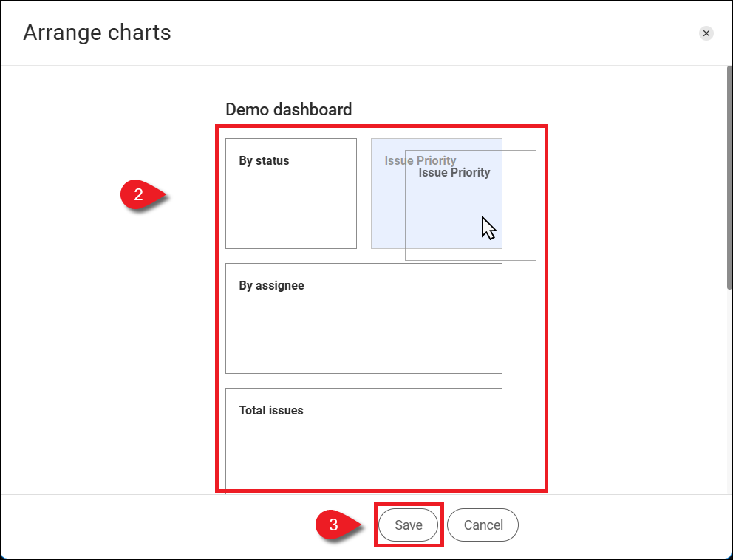Click the mouse cursor arrow on the tile

pyautogui.click(x=488, y=228)
